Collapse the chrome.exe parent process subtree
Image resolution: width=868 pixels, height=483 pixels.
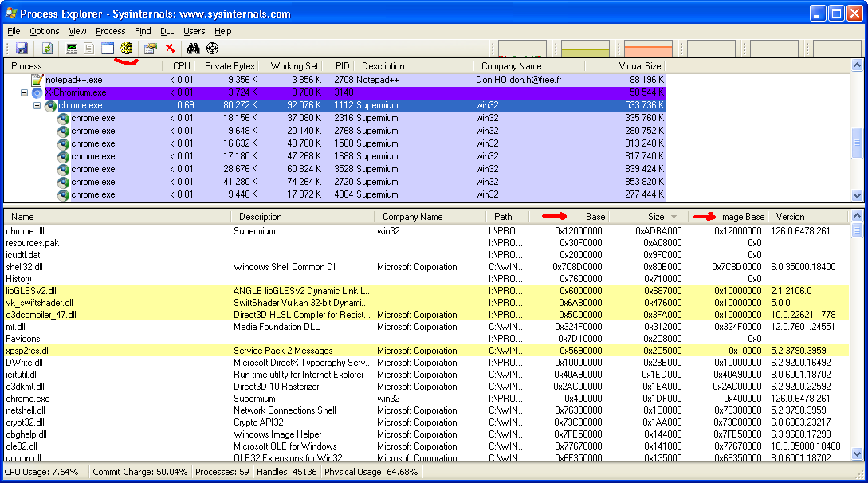click(37, 105)
